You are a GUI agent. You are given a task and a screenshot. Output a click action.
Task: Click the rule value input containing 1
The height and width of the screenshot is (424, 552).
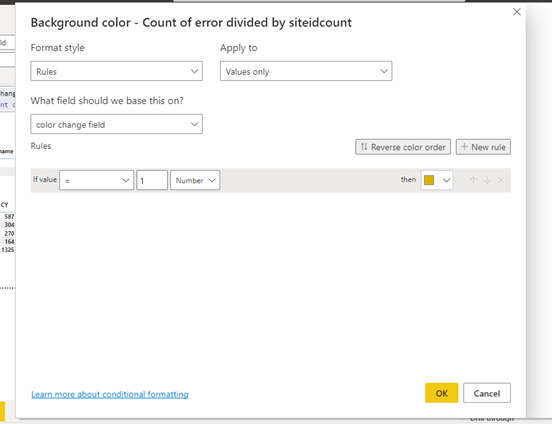click(152, 180)
